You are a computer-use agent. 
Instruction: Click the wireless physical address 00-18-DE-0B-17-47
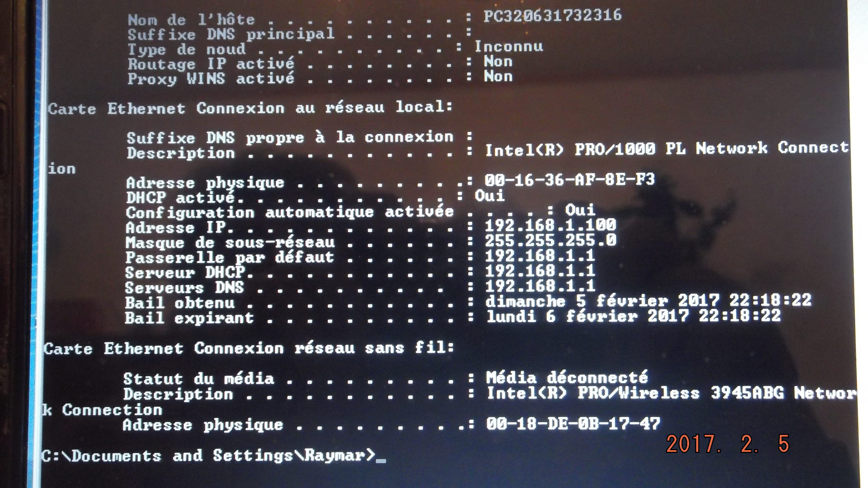pyautogui.click(x=573, y=424)
